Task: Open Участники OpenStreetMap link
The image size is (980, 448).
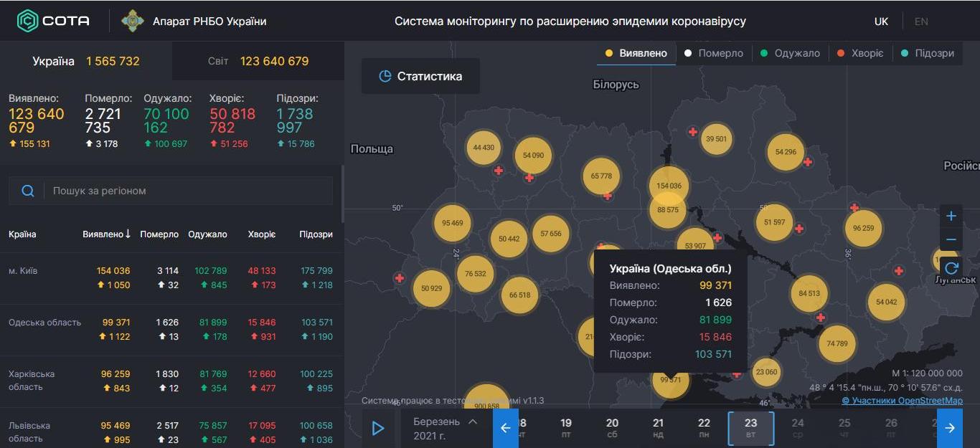Action: pyautogui.click(x=903, y=401)
